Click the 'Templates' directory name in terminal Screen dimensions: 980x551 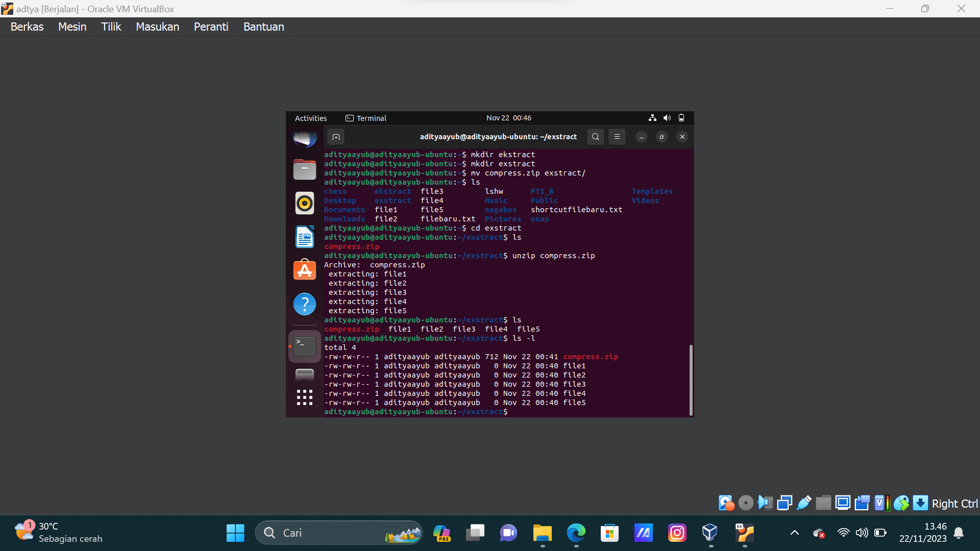[652, 191]
